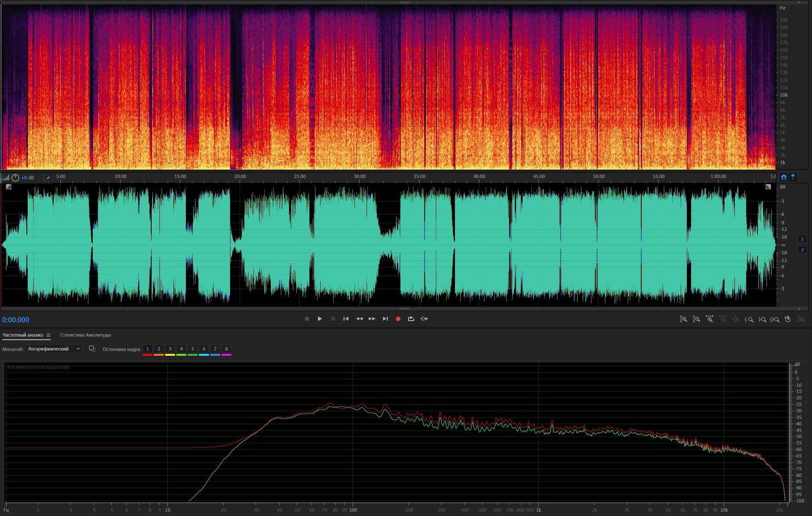Click the divider handle above the spectrogram
812x516 pixels.
[x=404, y=2]
